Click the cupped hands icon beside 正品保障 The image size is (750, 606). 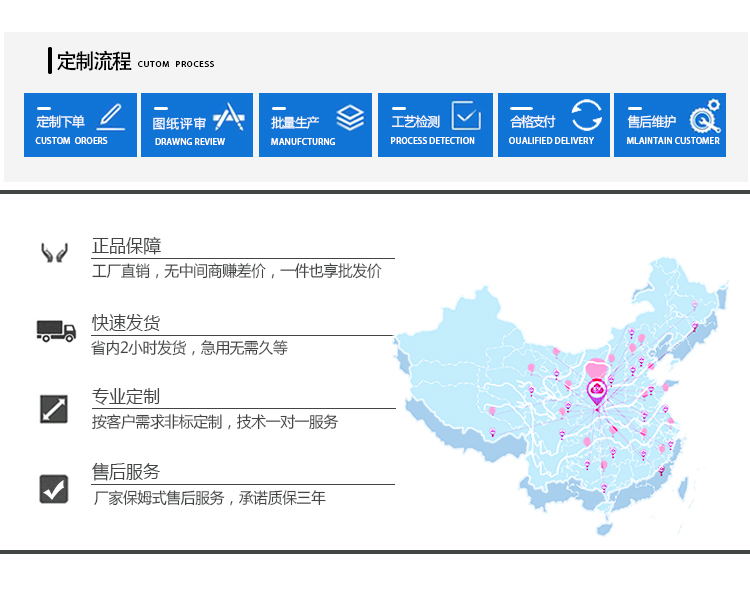click(54, 253)
